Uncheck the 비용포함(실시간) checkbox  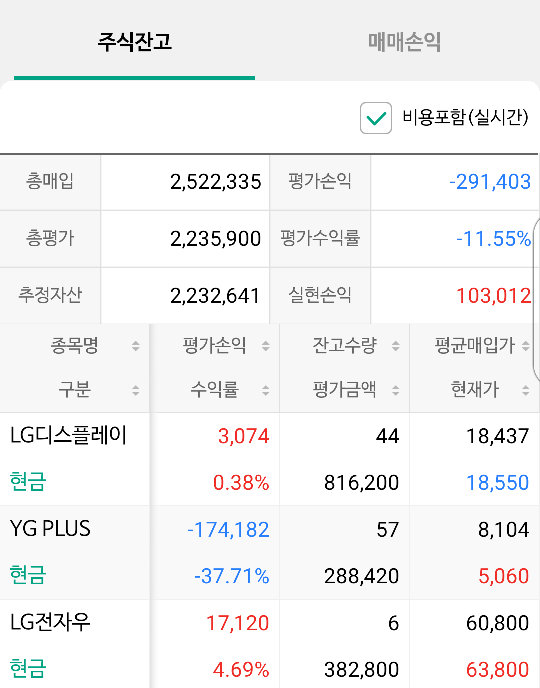point(376,118)
